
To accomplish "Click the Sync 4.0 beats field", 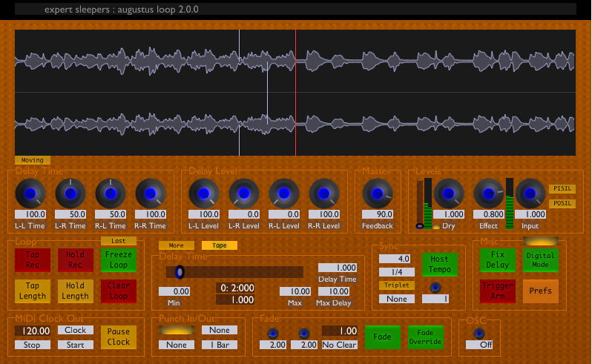I will 395,259.
